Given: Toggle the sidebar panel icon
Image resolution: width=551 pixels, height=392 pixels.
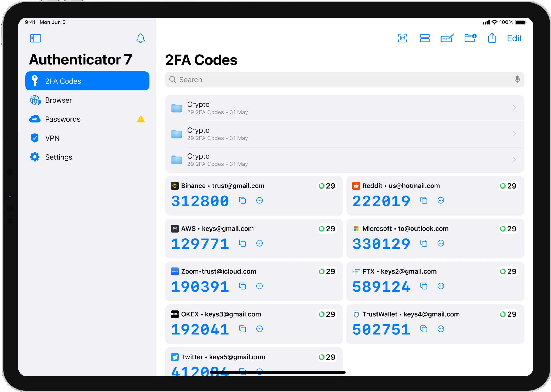Looking at the screenshot, I should tap(35, 38).
